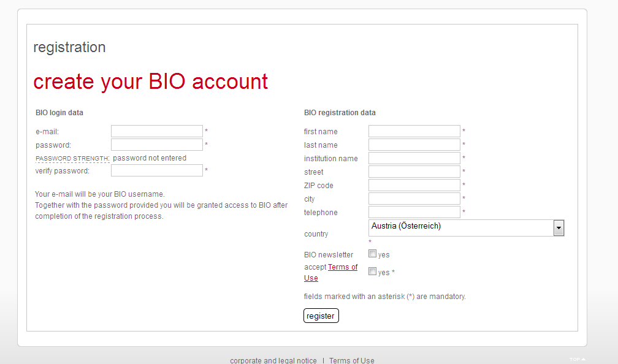Image resolution: width=618 pixels, height=364 pixels.
Task: Focus the street input field
Action: click(x=414, y=172)
